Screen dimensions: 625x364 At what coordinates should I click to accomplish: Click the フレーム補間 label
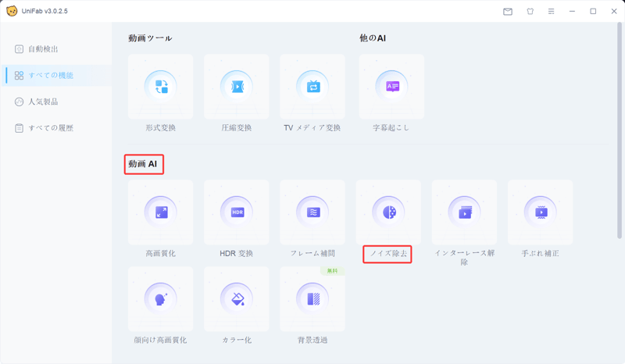pos(312,253)
